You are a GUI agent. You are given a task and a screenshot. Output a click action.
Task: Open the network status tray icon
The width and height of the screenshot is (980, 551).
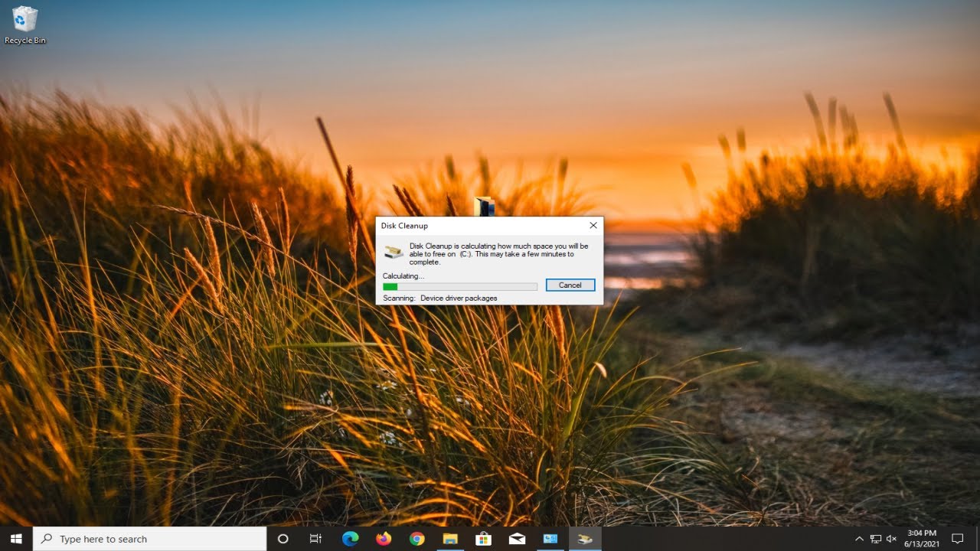(x=876, y=539)
